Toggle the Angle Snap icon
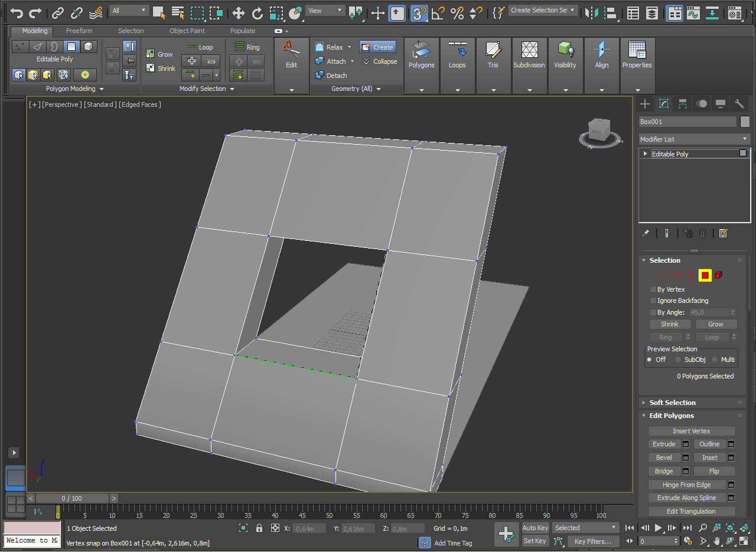 [438, 12]
